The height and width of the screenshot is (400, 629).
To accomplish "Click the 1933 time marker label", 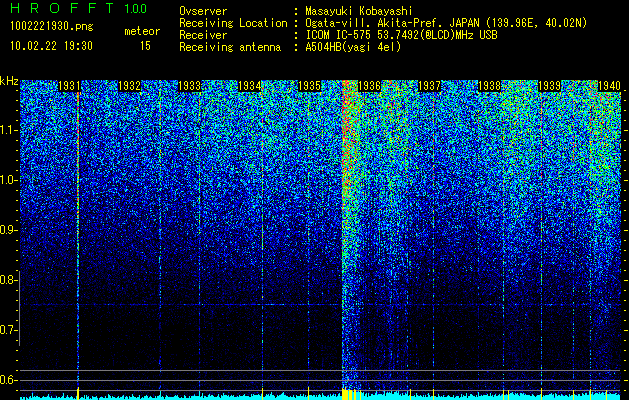I will 189,86.
